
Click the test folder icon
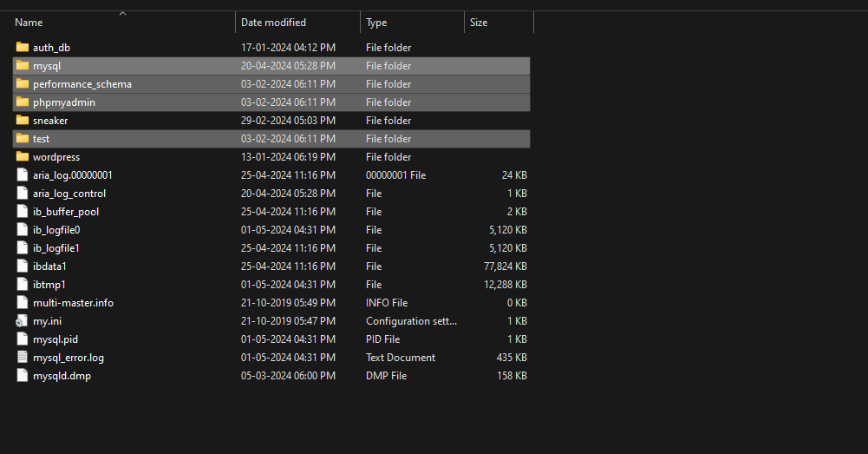[x=23, y=139]
